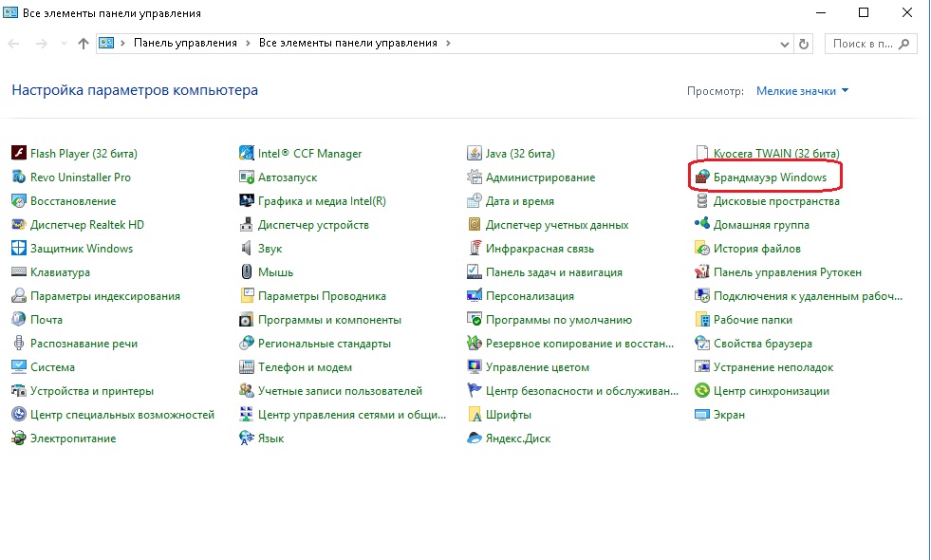
Task: Go up one folder level
Action: (84, 44)
